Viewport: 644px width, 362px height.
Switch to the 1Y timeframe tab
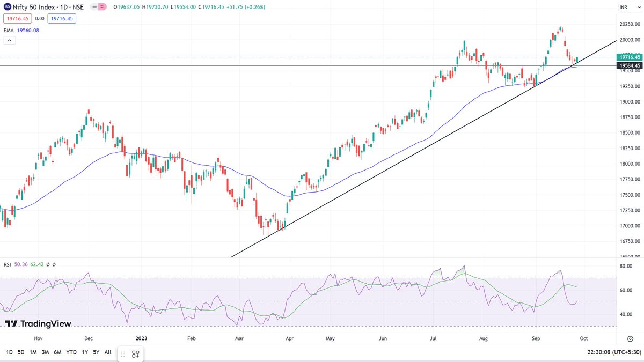pyautogui.click(x=84, y=353)
